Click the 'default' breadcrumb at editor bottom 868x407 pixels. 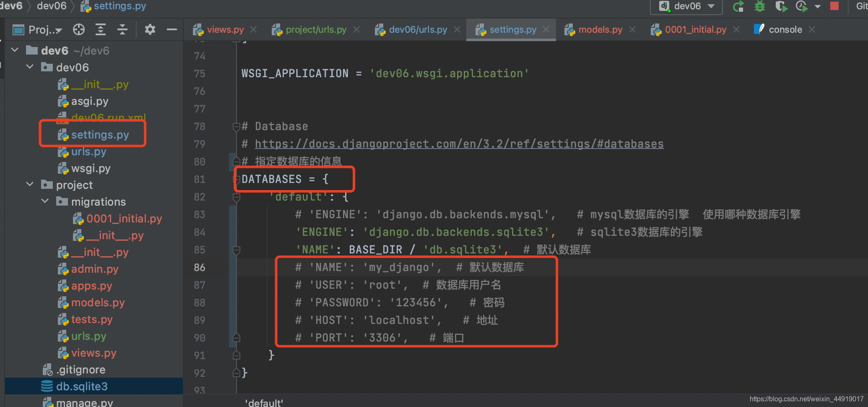[x=264, y=402]
